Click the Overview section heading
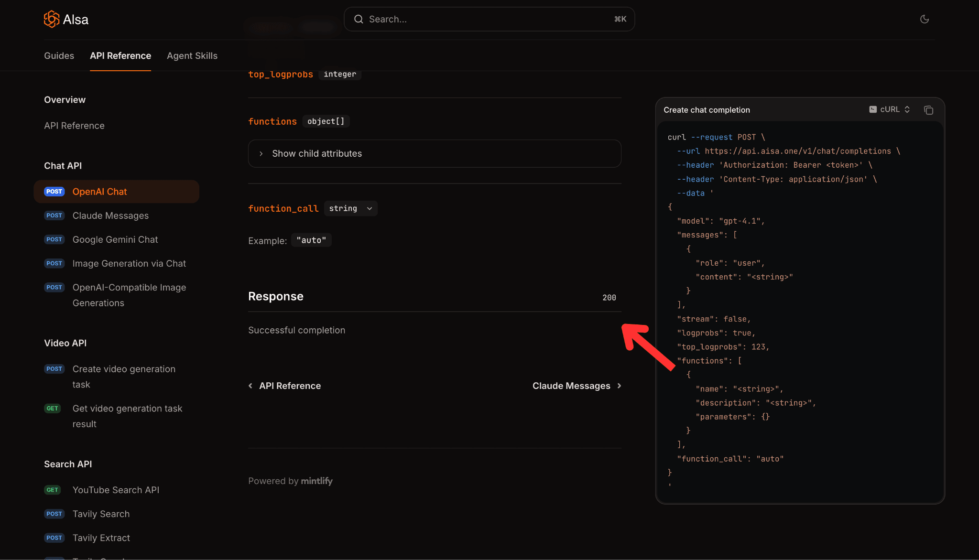 point(65,99)
